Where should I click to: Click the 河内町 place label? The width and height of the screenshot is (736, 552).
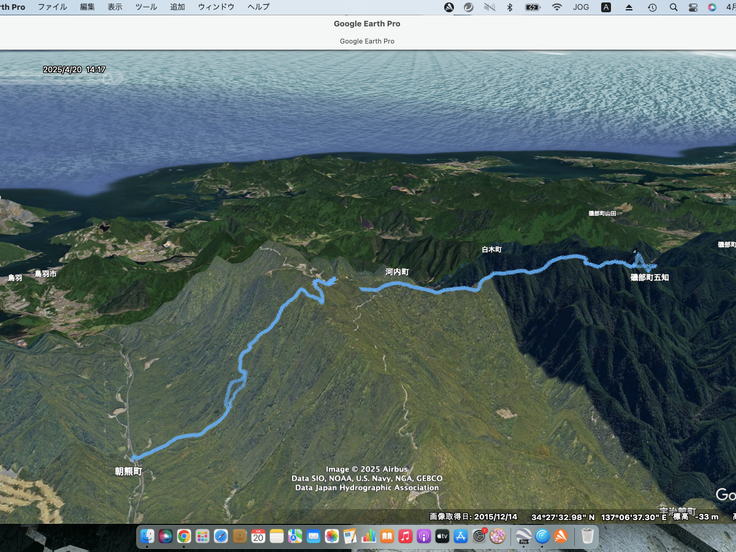point(397,272)
